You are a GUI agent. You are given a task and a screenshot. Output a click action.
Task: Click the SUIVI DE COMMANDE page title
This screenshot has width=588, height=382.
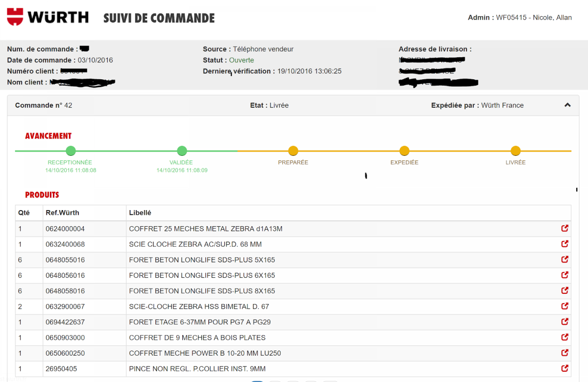(159, 18)
